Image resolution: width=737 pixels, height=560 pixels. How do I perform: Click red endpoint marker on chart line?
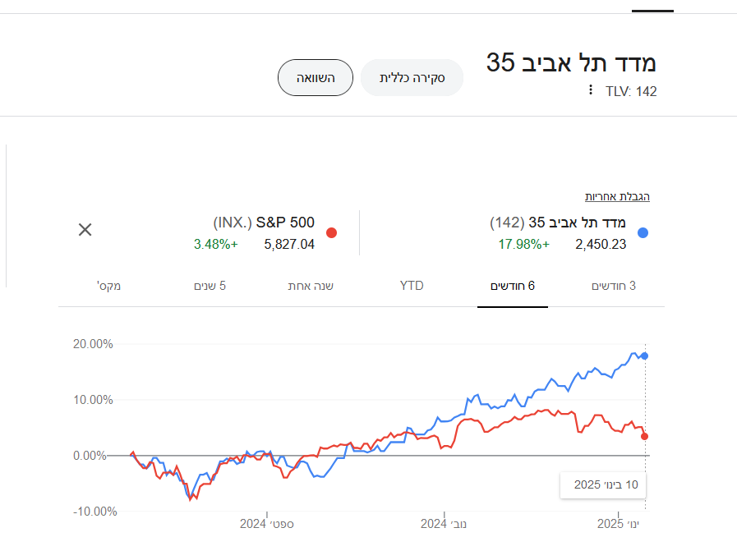[x=645, y=436]
